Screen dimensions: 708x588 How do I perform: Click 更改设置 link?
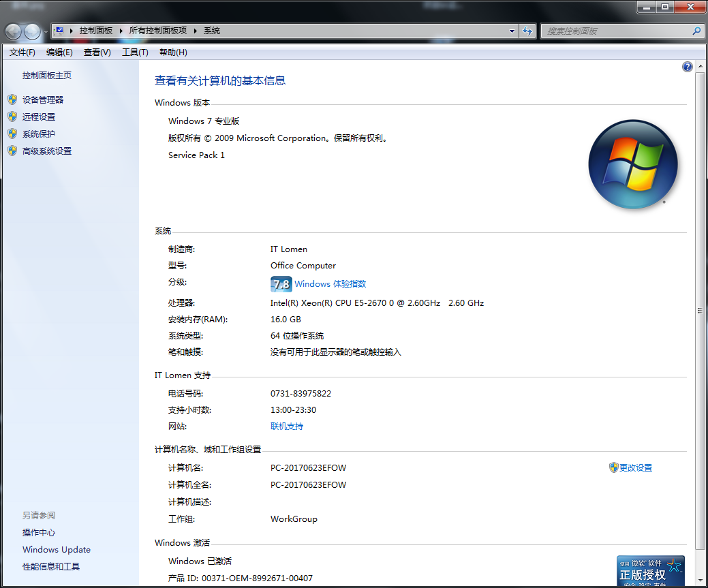tap(636, 468)
